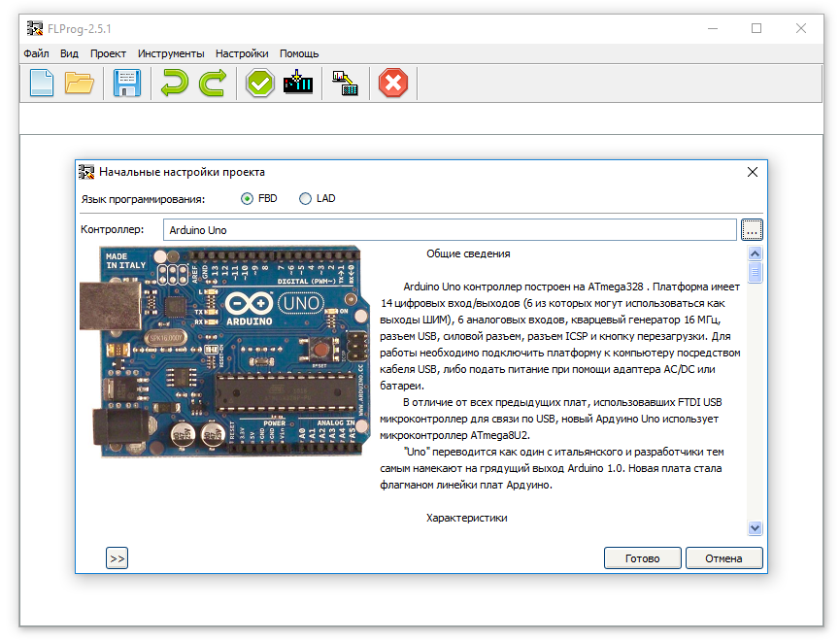Open the Проект menu
This screenshot has width=840, height=641.
[108, 53]
